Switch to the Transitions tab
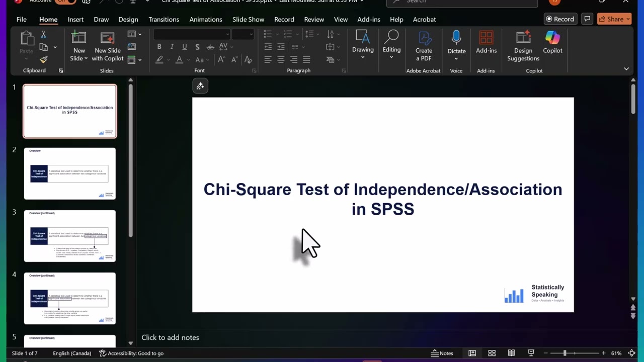The image size is (644, 362). click(x=164, y=19)
